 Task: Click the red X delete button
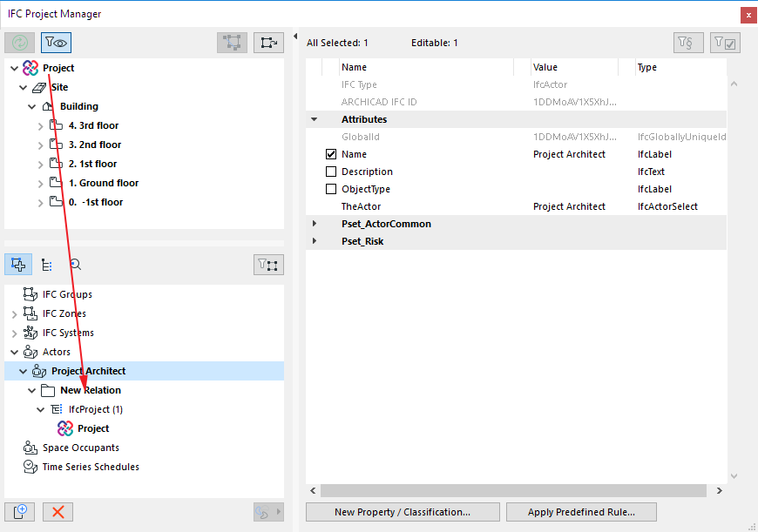coord(58,512)
